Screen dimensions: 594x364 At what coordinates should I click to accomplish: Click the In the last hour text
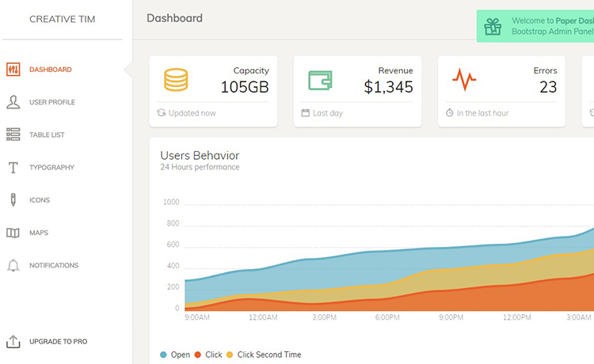[x=482, y=113]
